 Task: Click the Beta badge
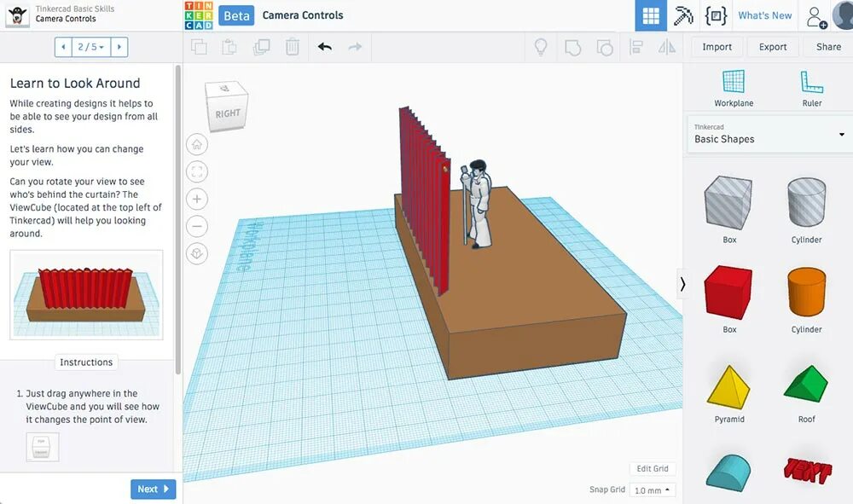[x=236, y=15]
